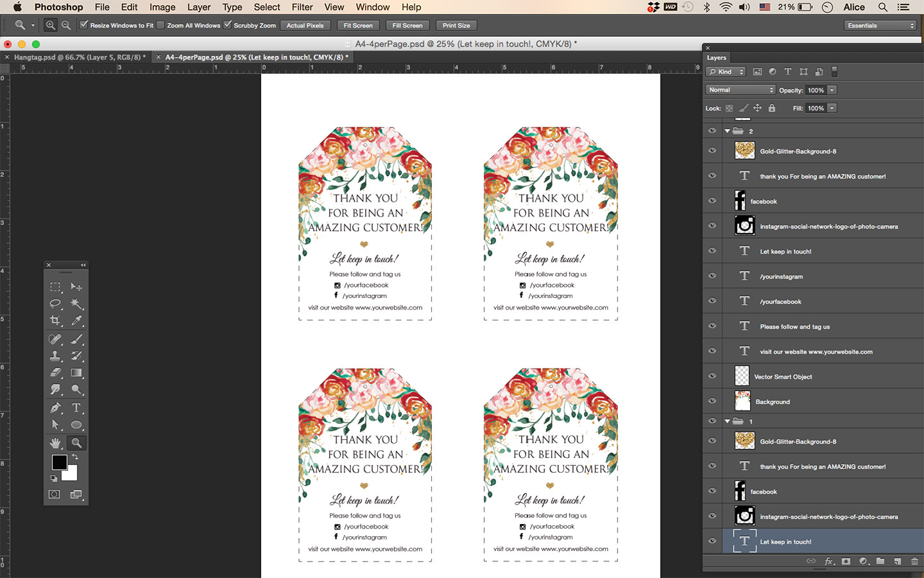This screenshot has width=924, height=578.
Task: Select the Horizontal Type tool
Action: [x=76, y=408]
